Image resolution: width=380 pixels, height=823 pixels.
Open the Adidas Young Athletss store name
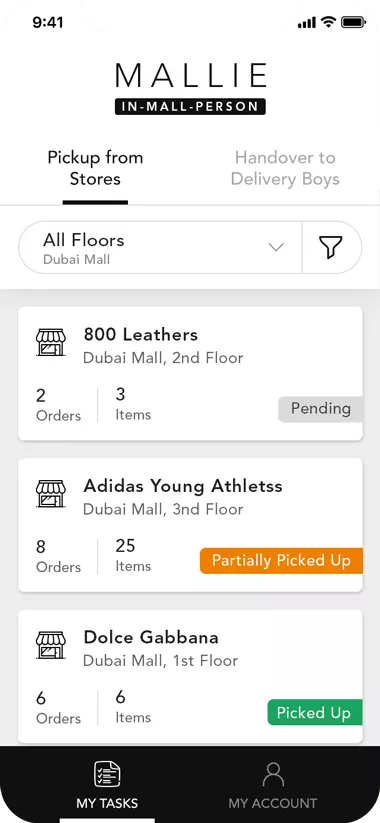tap(183, 486)
